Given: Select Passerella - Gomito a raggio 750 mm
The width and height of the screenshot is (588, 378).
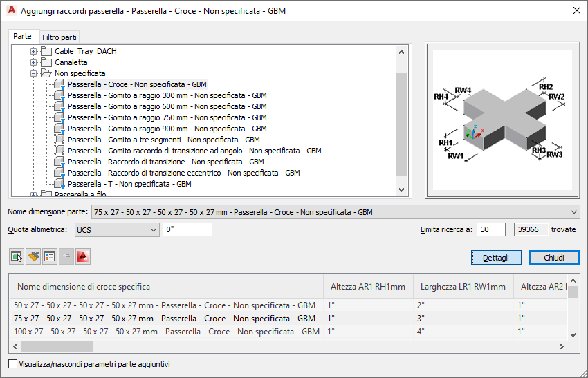Looking at the screenshot, I should coord(167,117).
